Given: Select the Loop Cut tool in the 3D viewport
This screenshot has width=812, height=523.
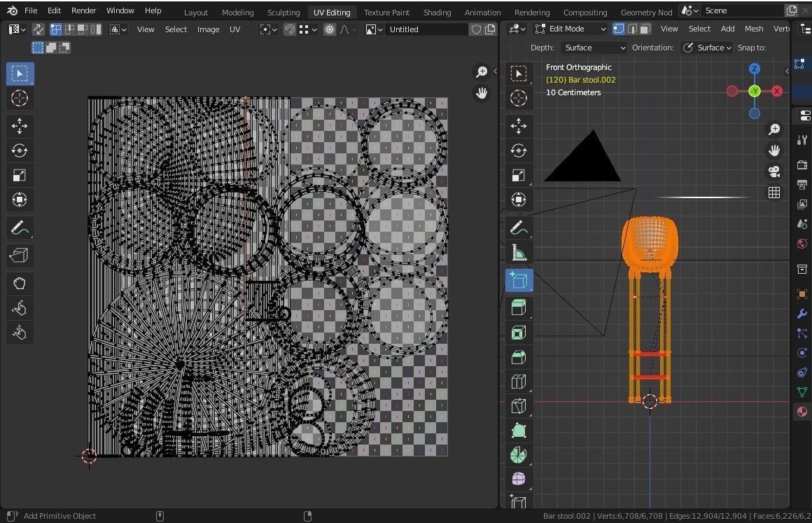Looking at the screenshot, I should 519,382.
